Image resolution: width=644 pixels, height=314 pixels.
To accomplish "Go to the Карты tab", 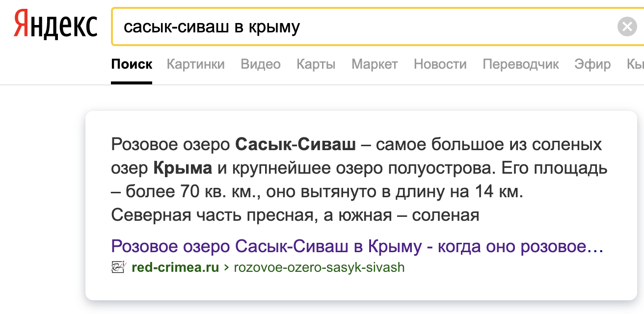I will (x=316, y=64).
